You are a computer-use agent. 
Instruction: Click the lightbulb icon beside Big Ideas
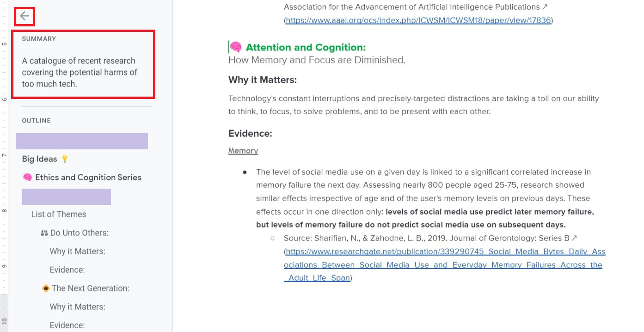pyautogui.click(x=65, y=159)
